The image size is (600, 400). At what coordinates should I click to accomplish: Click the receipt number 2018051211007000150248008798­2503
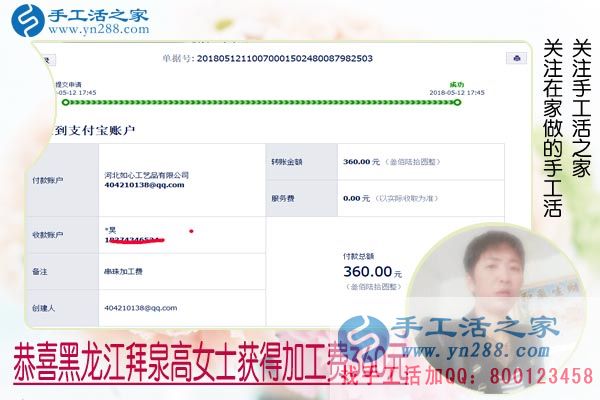pos(285,59)
